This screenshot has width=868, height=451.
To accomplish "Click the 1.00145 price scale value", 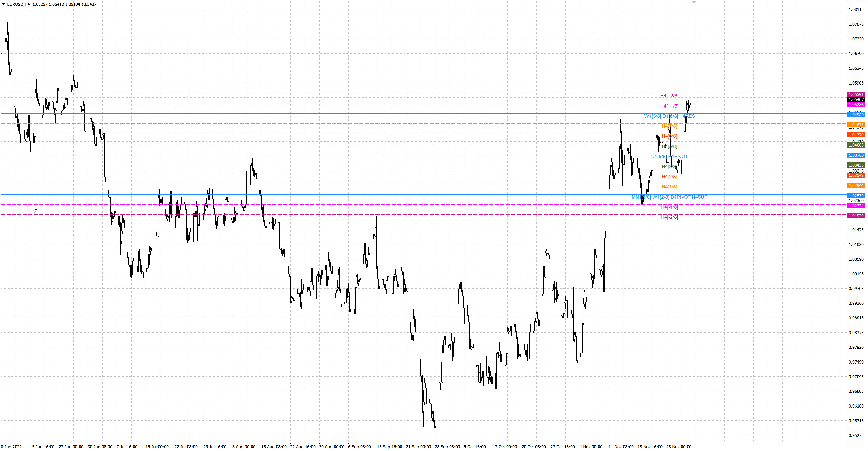I will coord(856,274).
